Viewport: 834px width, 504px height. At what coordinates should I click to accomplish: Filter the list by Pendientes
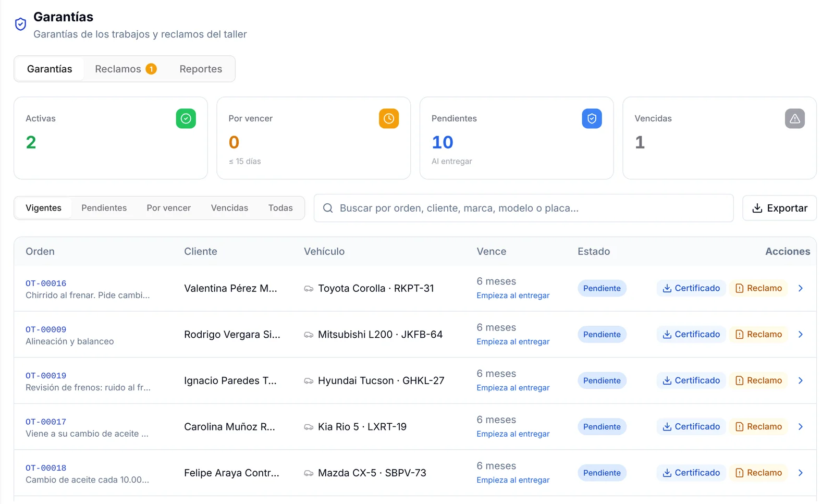[104, 208]
